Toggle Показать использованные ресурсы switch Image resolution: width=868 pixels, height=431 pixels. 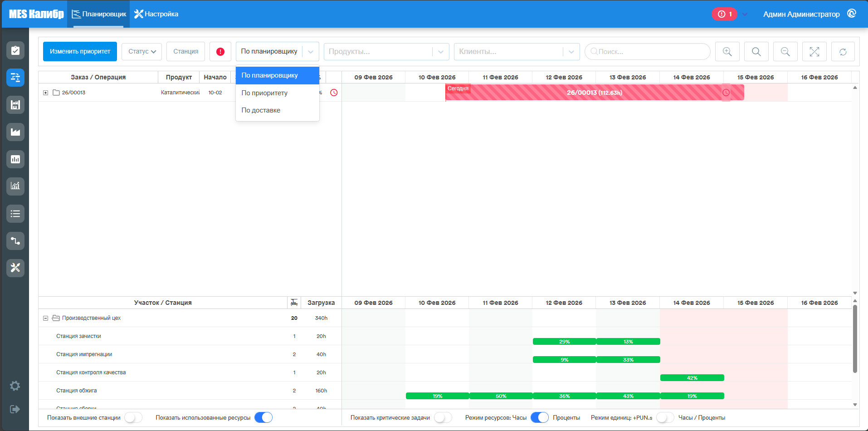point(263,417)
